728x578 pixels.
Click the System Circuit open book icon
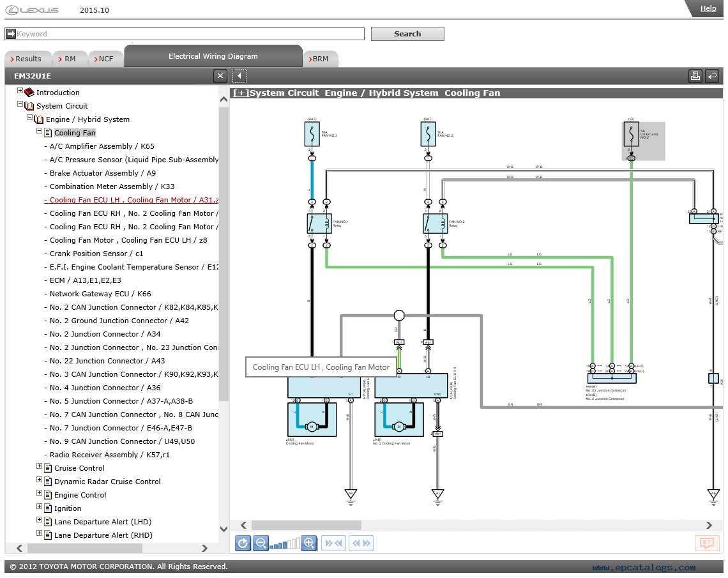(x=29, y=106)
